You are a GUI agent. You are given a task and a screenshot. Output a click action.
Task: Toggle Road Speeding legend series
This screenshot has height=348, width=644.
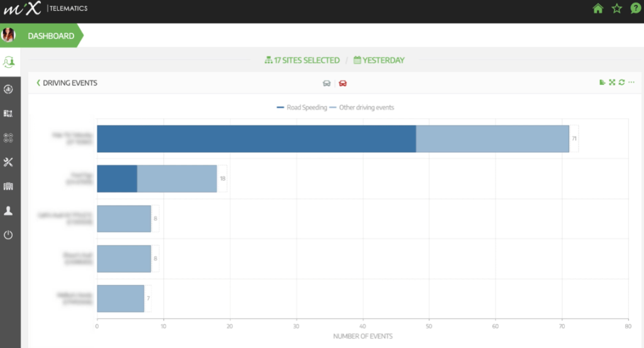(302, 108)
